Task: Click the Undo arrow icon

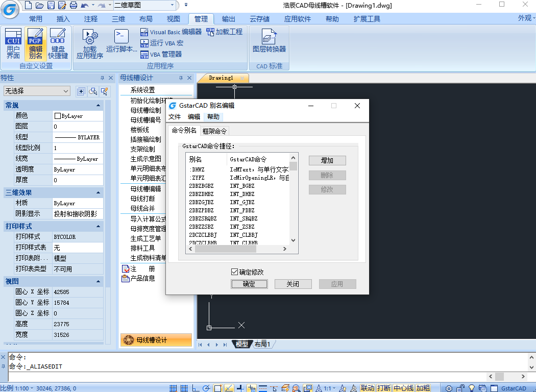Action: 84,5
